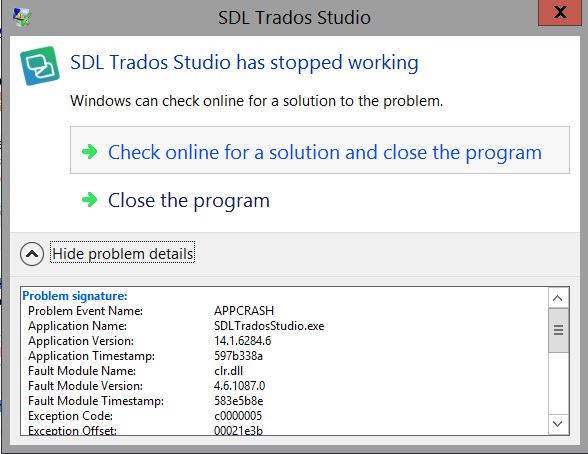Click the Problem signature heading

75,296
